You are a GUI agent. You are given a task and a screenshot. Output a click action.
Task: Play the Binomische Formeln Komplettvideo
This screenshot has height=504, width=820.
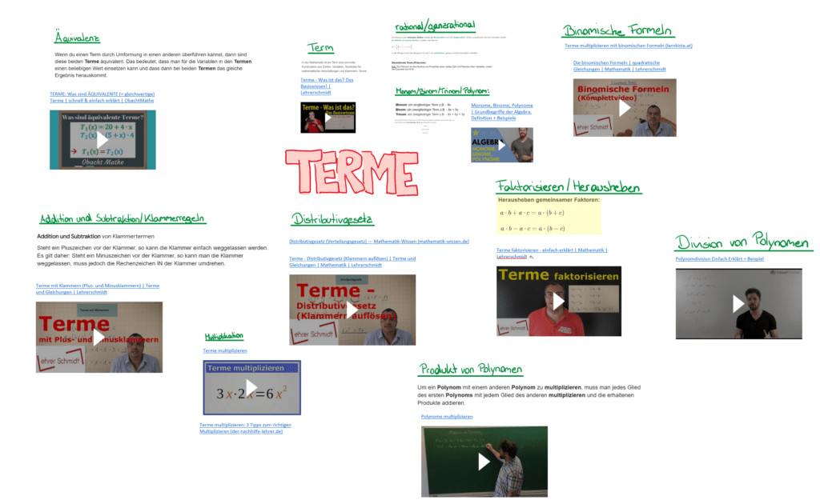click(x=625, y=108)
